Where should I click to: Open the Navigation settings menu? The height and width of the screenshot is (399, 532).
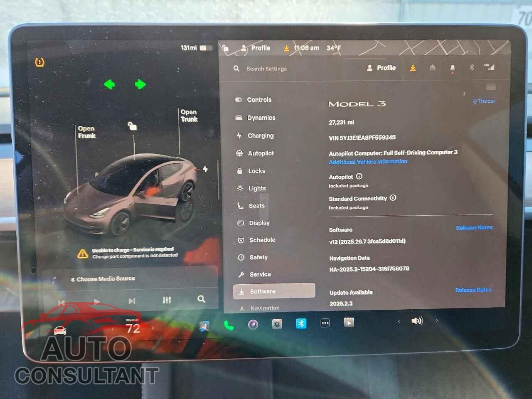pyautogui.click(x=259, y=308)
